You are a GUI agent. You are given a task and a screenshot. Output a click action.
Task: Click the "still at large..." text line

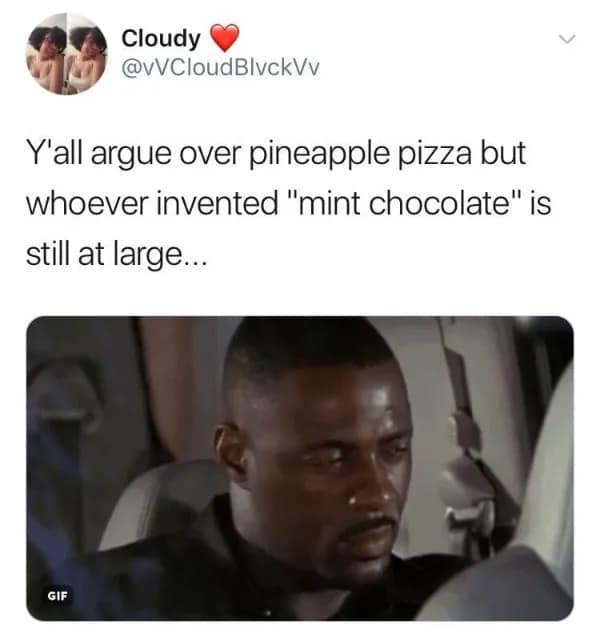pos(117,254)
